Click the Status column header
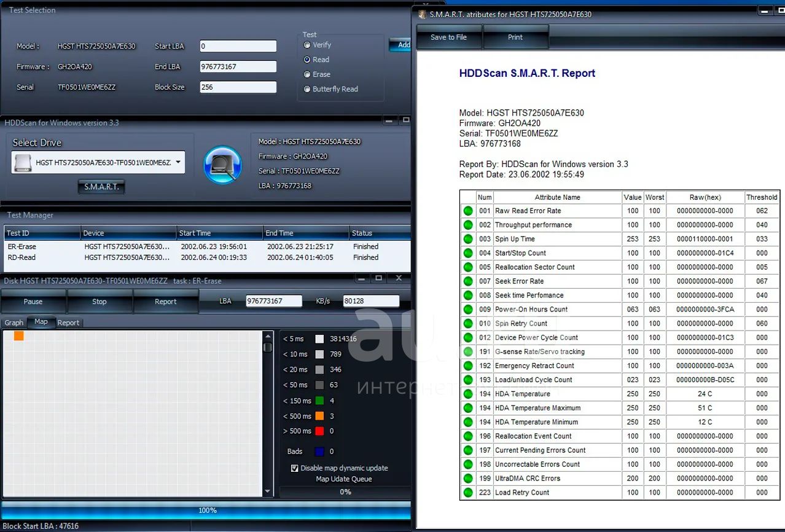The height and width of the screenshot is (532, 785). click(x=380, y=233)
